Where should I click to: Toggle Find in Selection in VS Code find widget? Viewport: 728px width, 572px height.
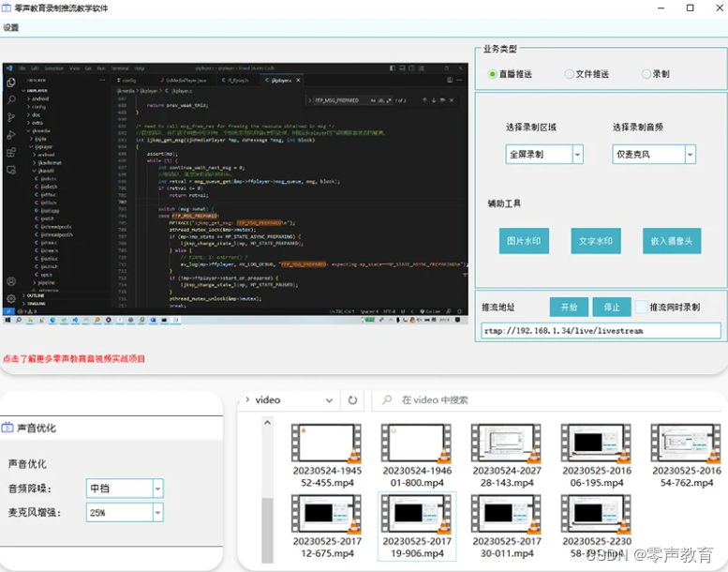tap(442, 100)
